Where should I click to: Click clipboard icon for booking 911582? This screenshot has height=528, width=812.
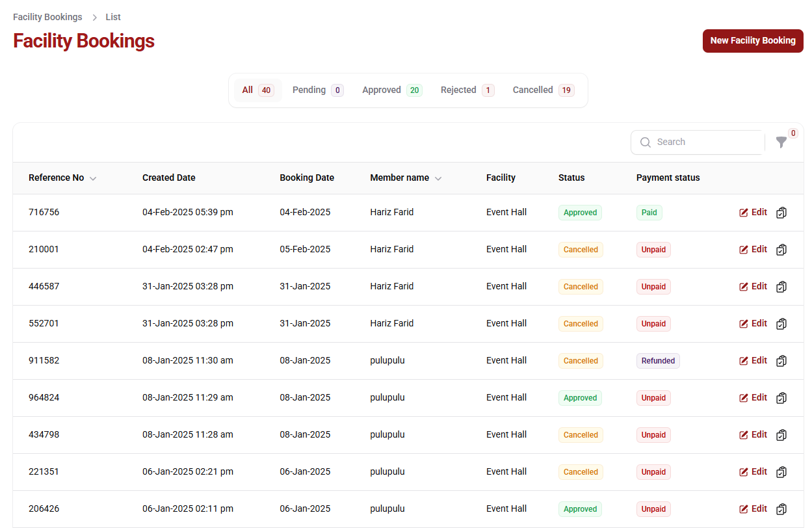(x=781, y=361)
